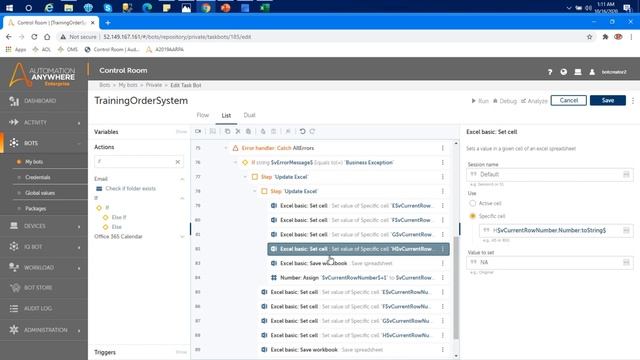Click the specific cell address input field

pos(556,231)
